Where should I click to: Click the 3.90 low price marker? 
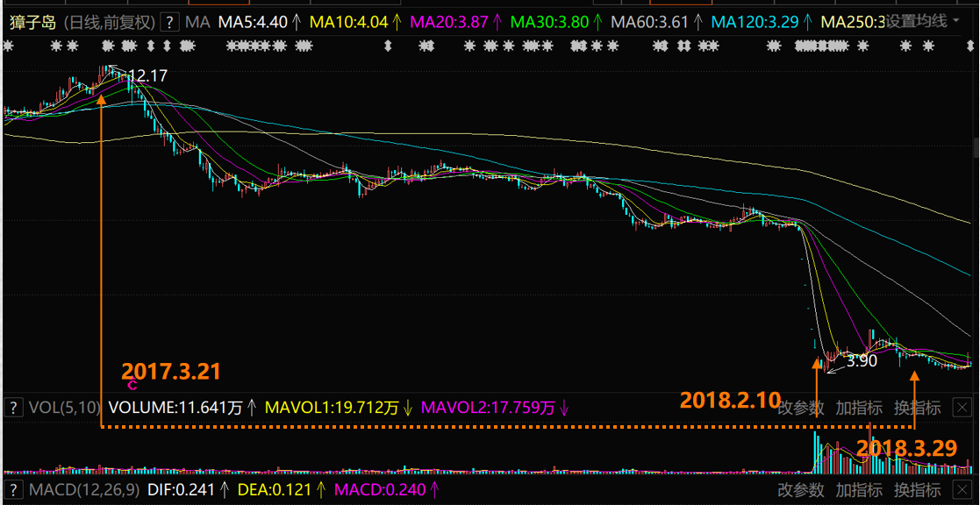click(861, 359)
